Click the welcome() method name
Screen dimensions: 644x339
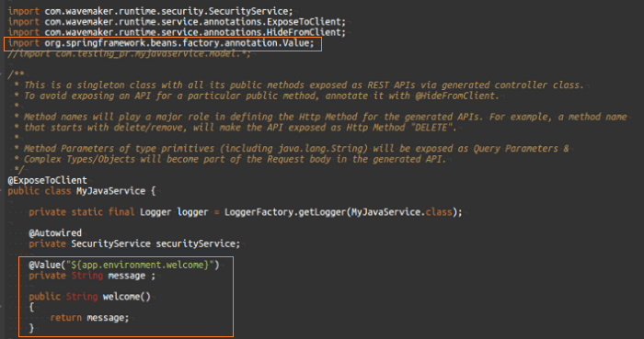click(x=127, y=297)
